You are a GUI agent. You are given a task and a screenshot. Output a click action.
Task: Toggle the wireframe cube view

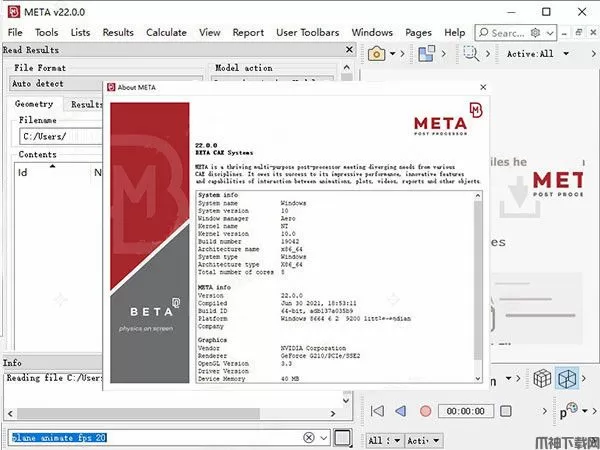567,379
